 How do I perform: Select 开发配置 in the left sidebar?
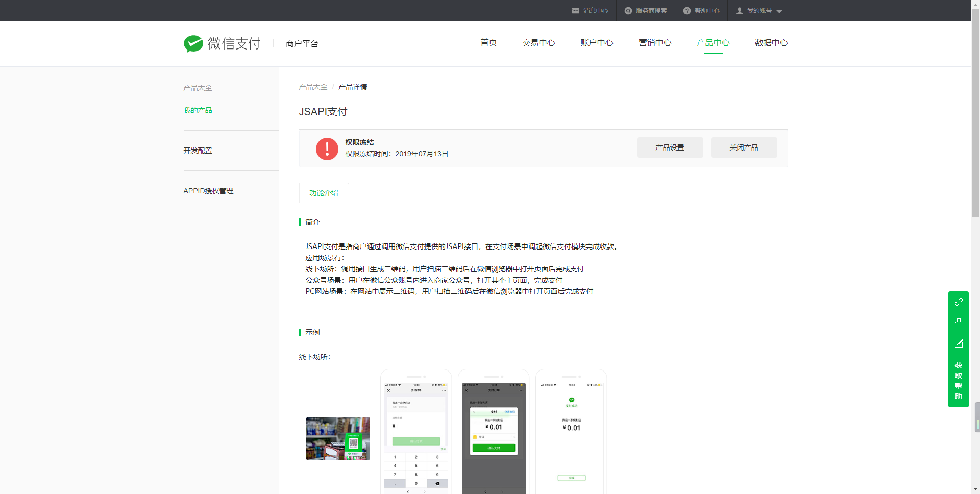tap(198, 151)
